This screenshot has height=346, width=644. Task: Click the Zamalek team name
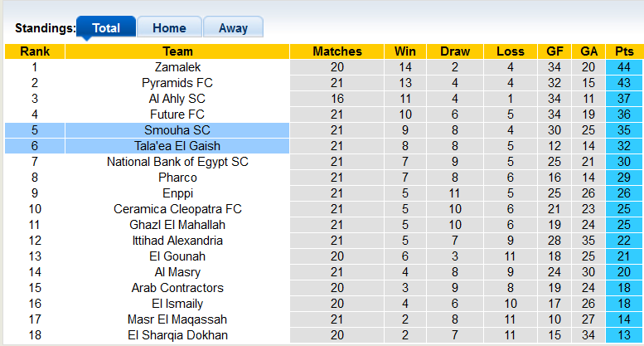coord(177,67)
